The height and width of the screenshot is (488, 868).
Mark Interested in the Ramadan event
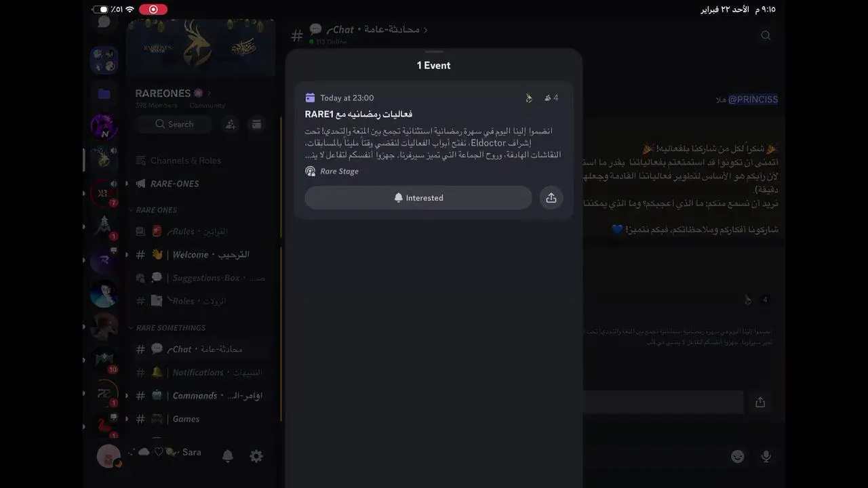(418, 198)
